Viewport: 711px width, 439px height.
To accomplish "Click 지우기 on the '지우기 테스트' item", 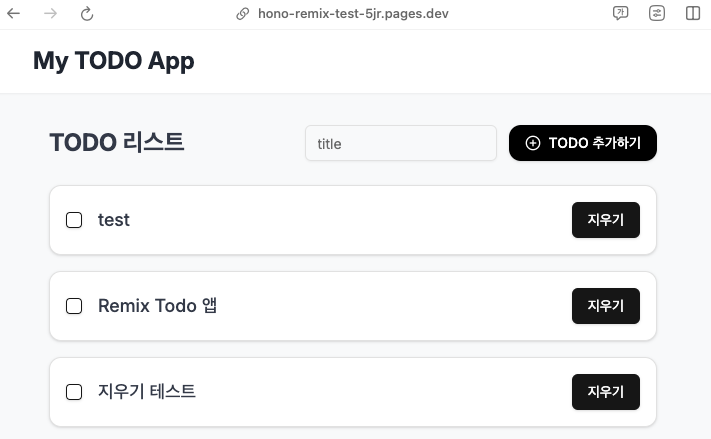I will [606, 392].
